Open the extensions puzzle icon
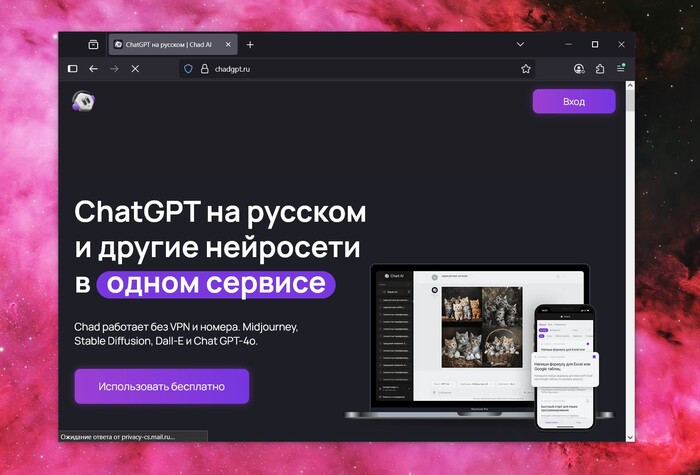 coord(600,69)
